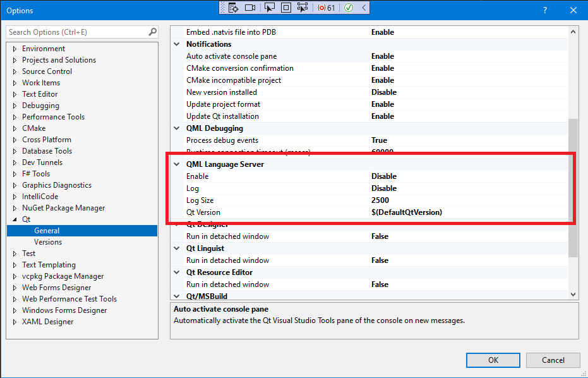This screenshot has height=378, width=588.
Task: Collapse the Notifications settings group
Action: pyautogui.click(x=177, y=44)
